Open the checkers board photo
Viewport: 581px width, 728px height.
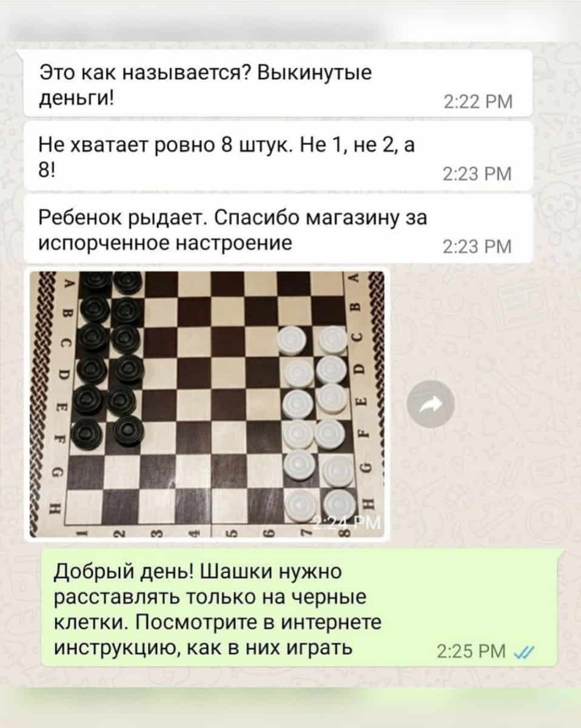point(207,403)
